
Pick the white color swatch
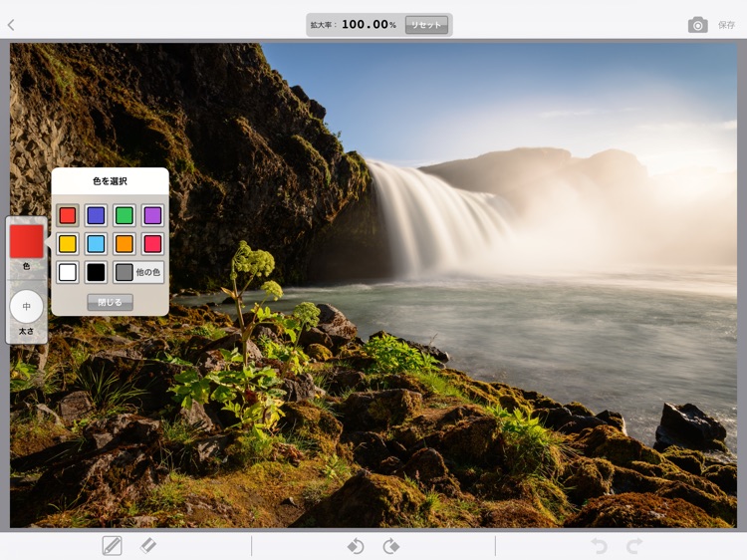tap(68, 272)
